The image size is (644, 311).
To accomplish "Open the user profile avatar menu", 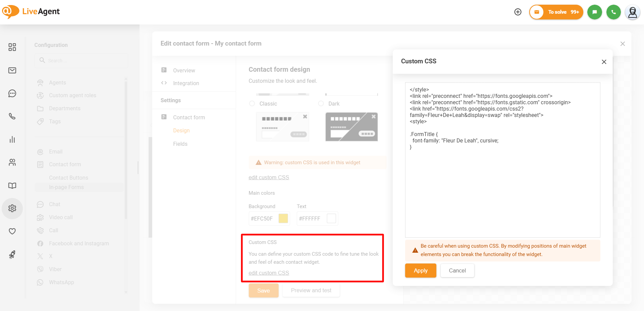I will 632,12.
